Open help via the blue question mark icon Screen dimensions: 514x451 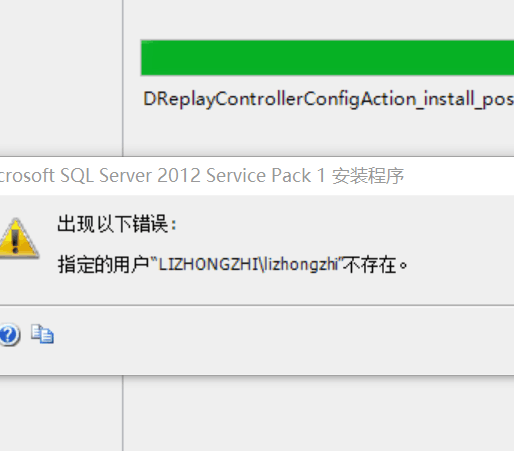pos(9,334)
